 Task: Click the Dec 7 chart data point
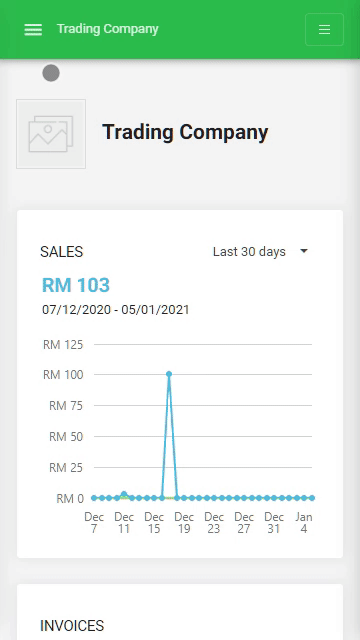tap(94, 498)
